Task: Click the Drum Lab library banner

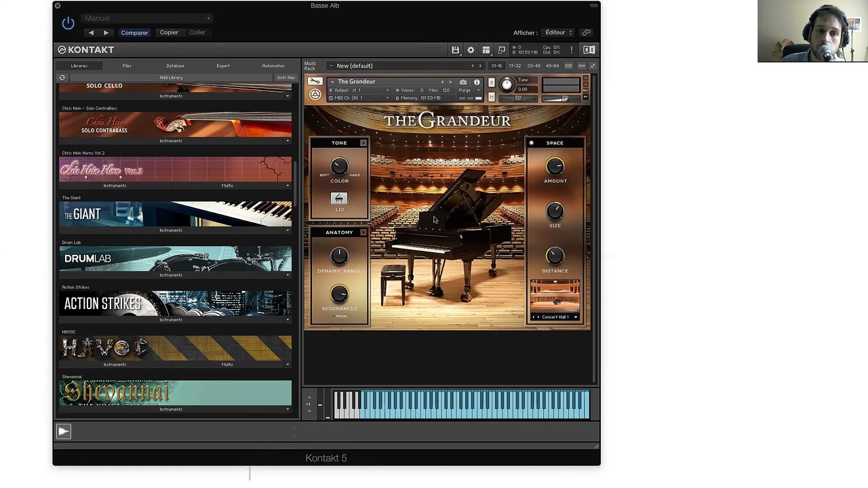Action: pyautogui.click(x=175, y=259)
